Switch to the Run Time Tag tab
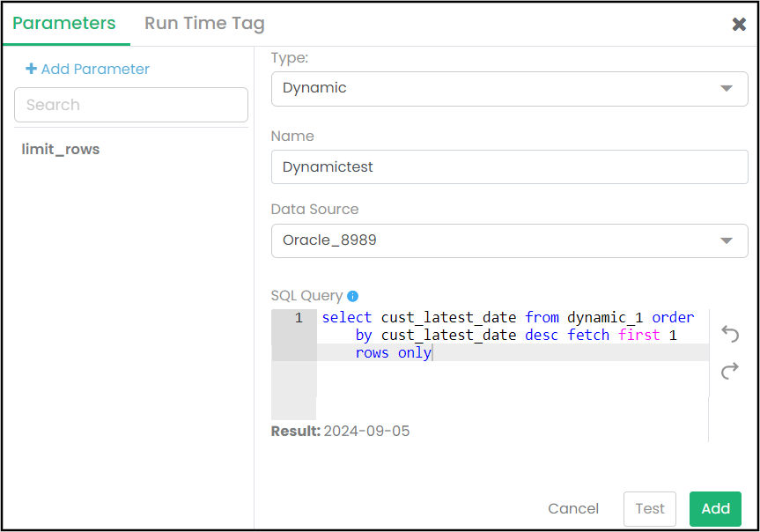760x532 pixels. pos(204,24)
